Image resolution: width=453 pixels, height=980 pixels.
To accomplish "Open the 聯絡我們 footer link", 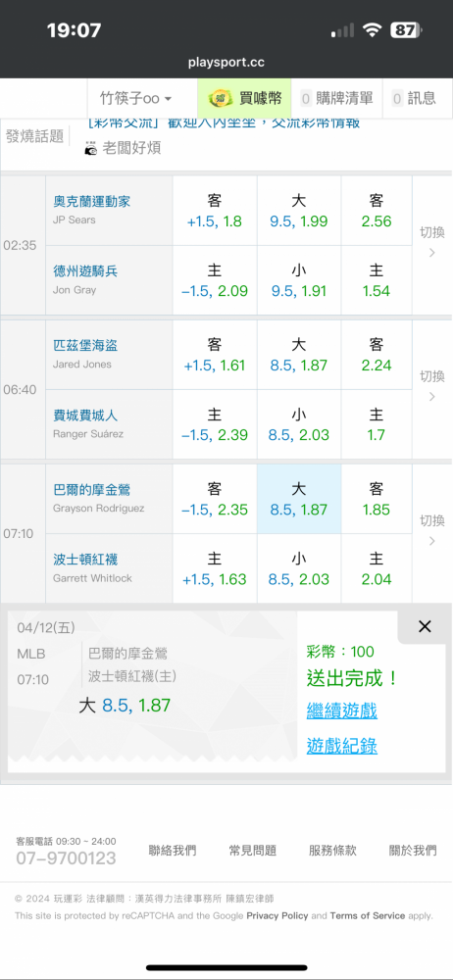I will click(172, 850).
